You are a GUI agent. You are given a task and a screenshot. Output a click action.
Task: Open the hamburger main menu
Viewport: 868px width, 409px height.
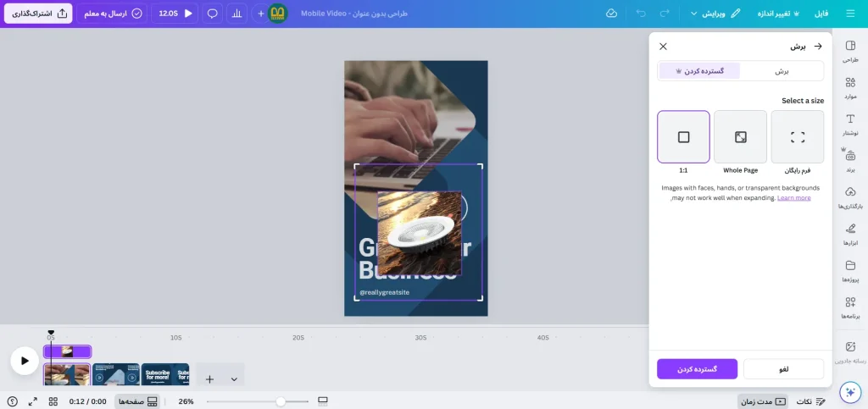point(850,14)
